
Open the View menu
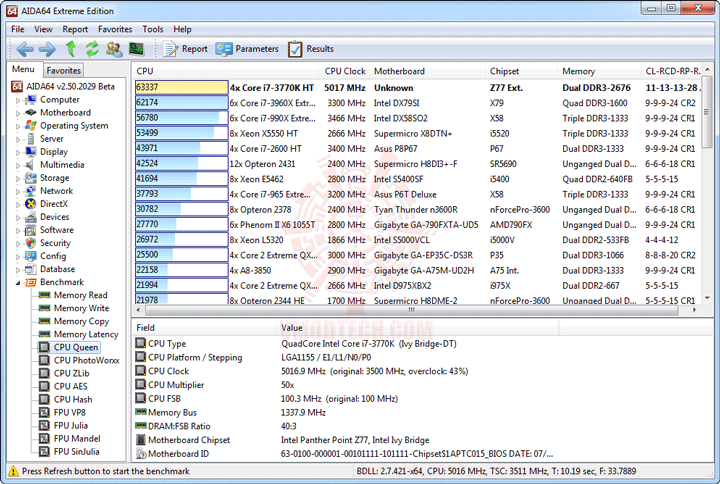click(43, 29)
